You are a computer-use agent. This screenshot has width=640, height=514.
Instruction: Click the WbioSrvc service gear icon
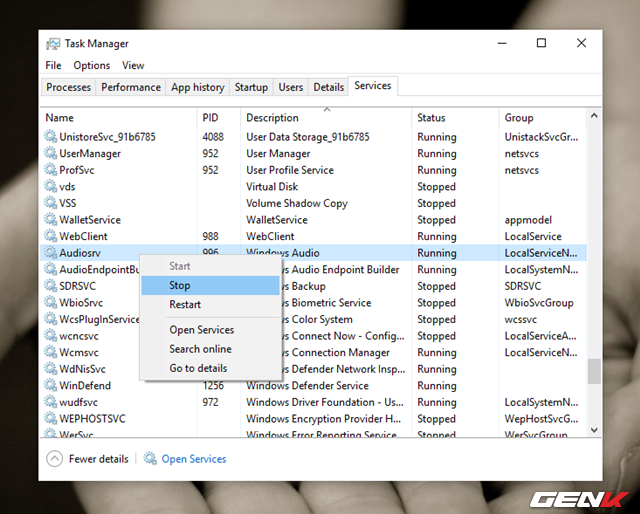tap(51, 303)
